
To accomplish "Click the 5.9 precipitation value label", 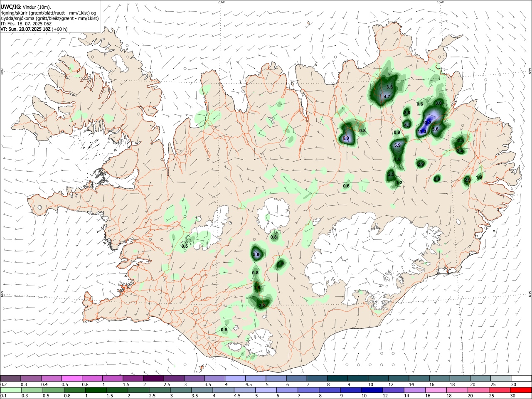I will pos(397,145).
